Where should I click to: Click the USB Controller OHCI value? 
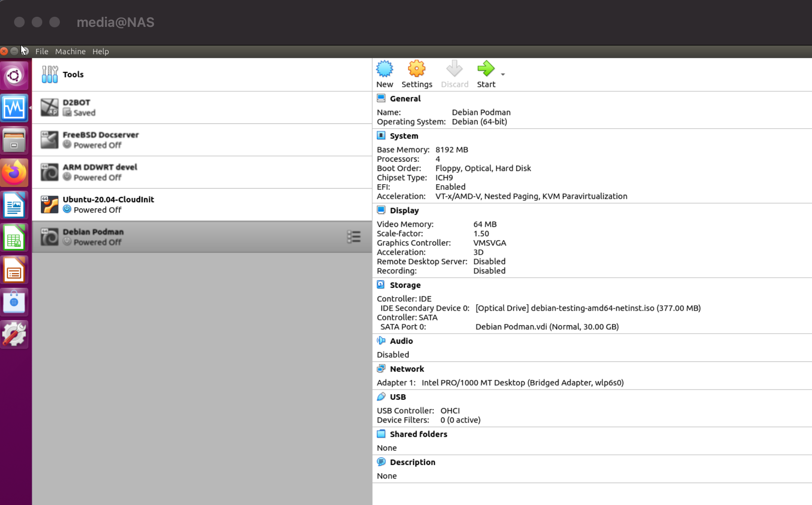pyautogui.click(x=450, y=411)
